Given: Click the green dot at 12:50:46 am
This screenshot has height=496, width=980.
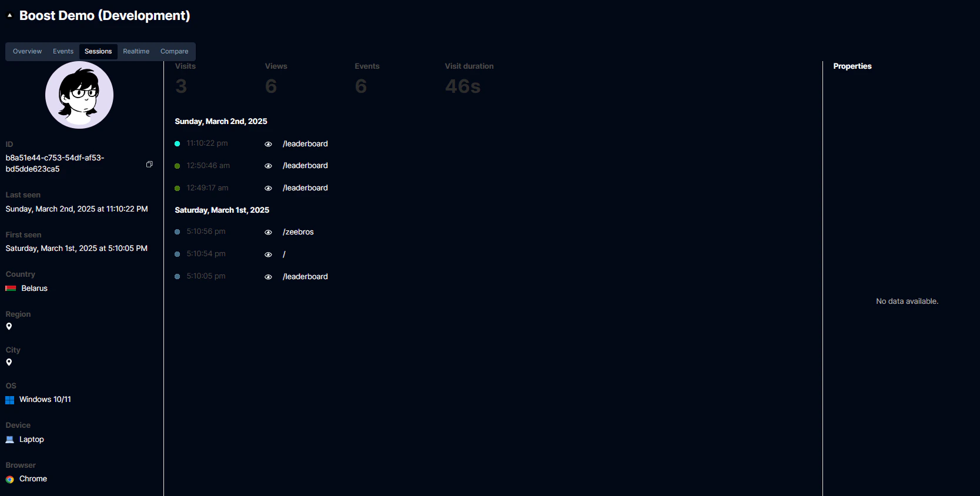Looking at the screenshot, I should (177, 166).
